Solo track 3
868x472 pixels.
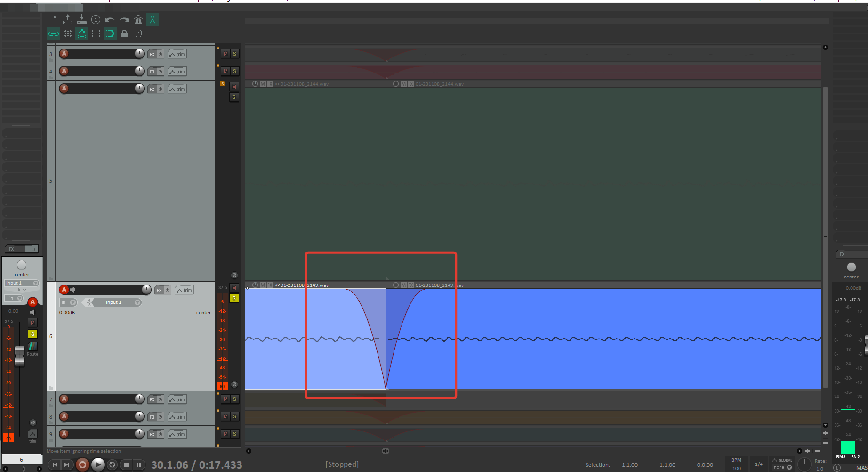point(234,54)
